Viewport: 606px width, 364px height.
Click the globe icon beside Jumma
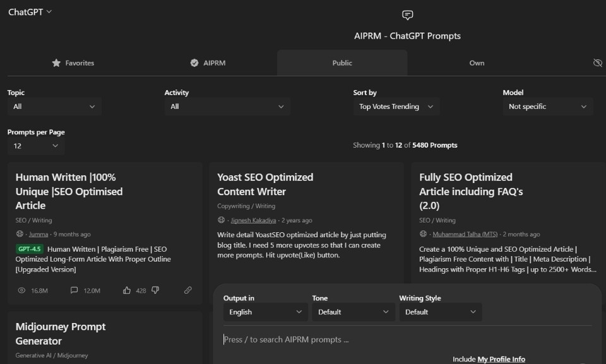(x=20, y=234)
